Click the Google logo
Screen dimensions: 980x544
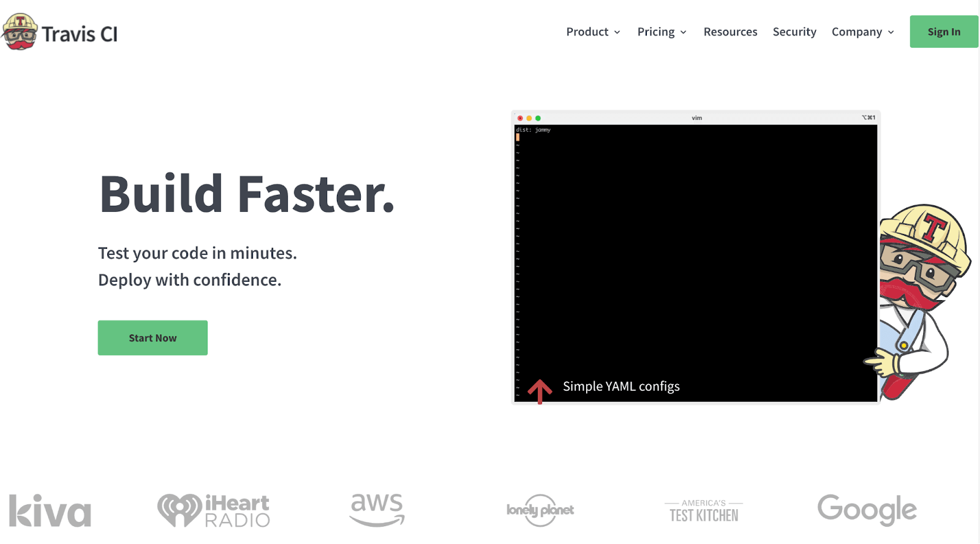click(x=867, y=510)
